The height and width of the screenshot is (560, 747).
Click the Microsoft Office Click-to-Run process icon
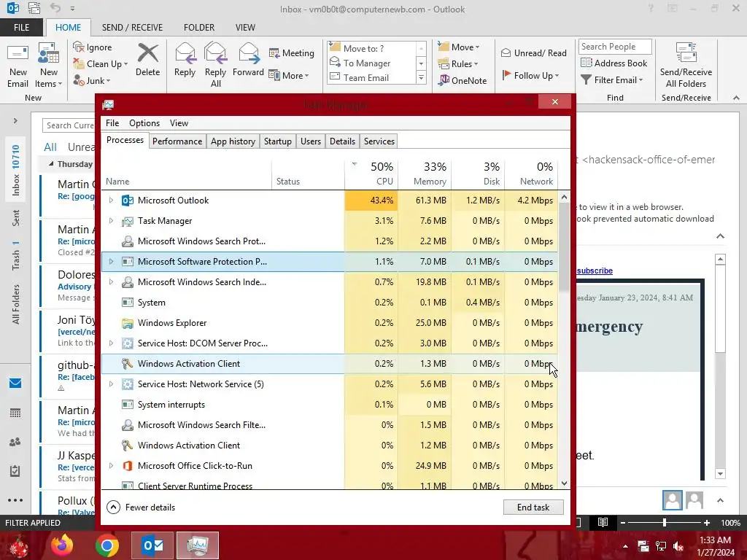coord(127,466)
